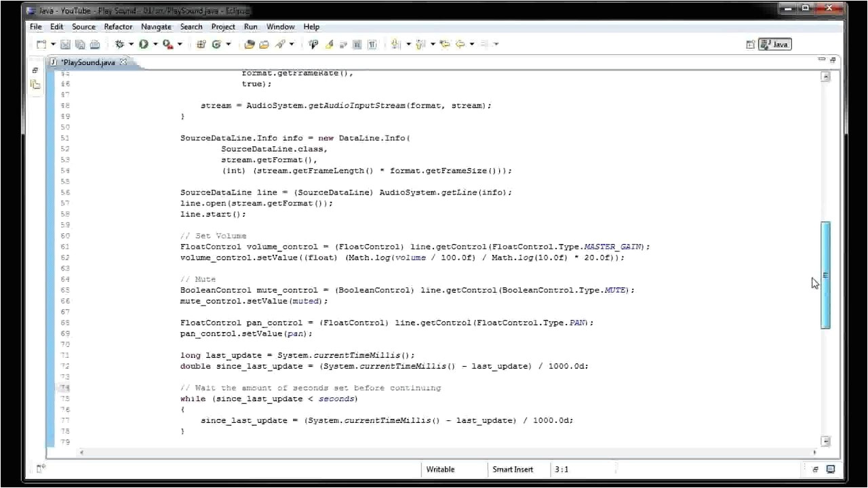Open the dropdown arrow next to Debug
The width and height of the screenshot is (868, 488).
point(131,45)
